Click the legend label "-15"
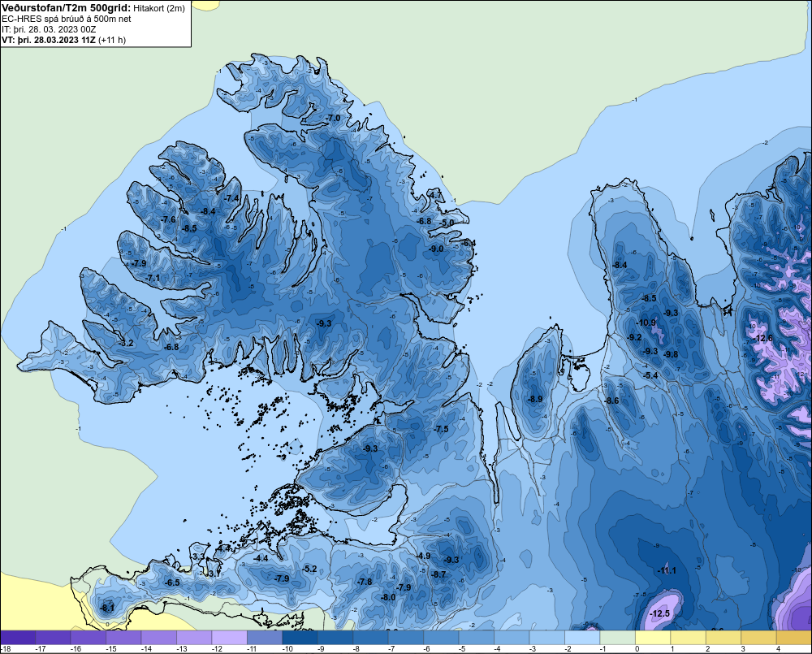This screenshot has width=812, height=654. point(110,649)
